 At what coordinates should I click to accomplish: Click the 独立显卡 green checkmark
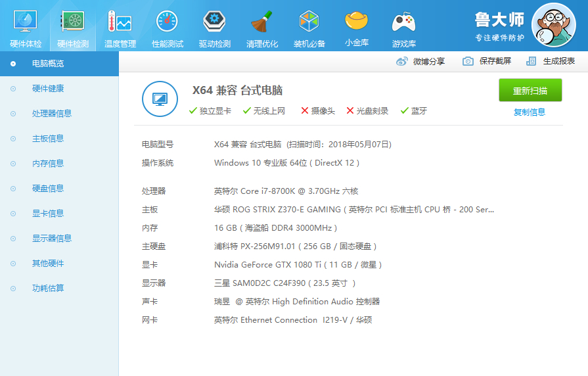point(193,110)
